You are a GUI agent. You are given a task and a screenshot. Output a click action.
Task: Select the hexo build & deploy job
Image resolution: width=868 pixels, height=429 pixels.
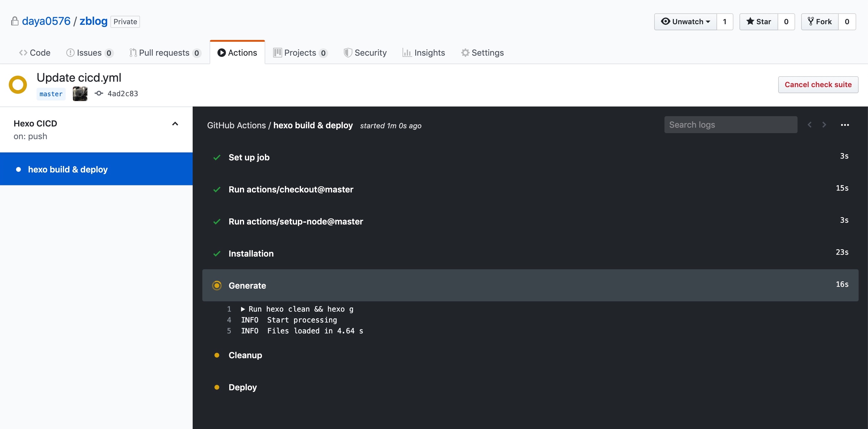pyautogui.click(x=68, y=169)
